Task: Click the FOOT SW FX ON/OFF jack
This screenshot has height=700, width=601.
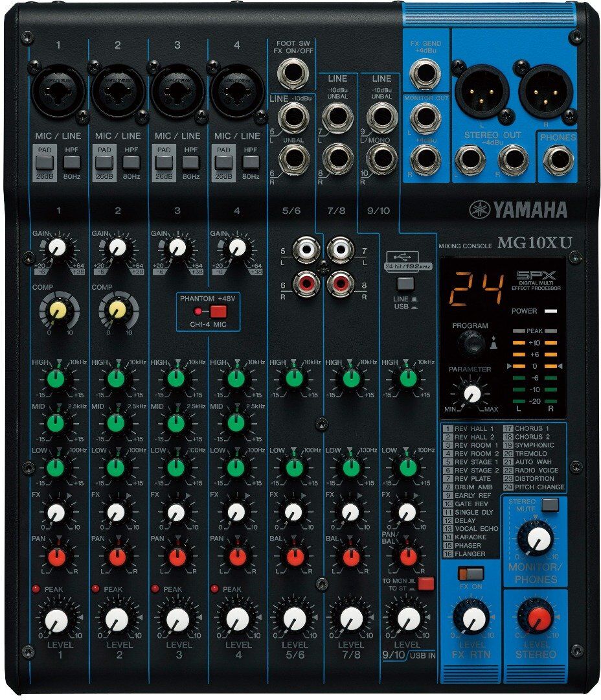Action: pos(293,73)
